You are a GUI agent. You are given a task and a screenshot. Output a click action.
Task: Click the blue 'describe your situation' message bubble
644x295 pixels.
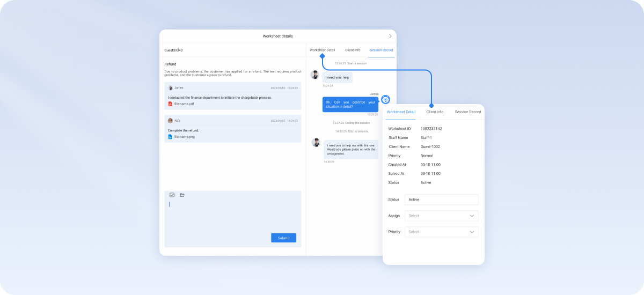[350, 104]
